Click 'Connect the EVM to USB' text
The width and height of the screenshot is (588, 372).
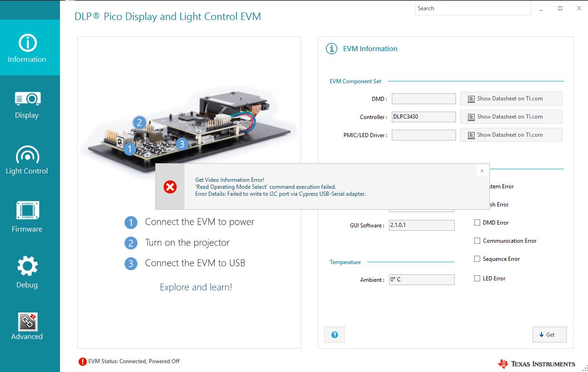coord(195,263)
